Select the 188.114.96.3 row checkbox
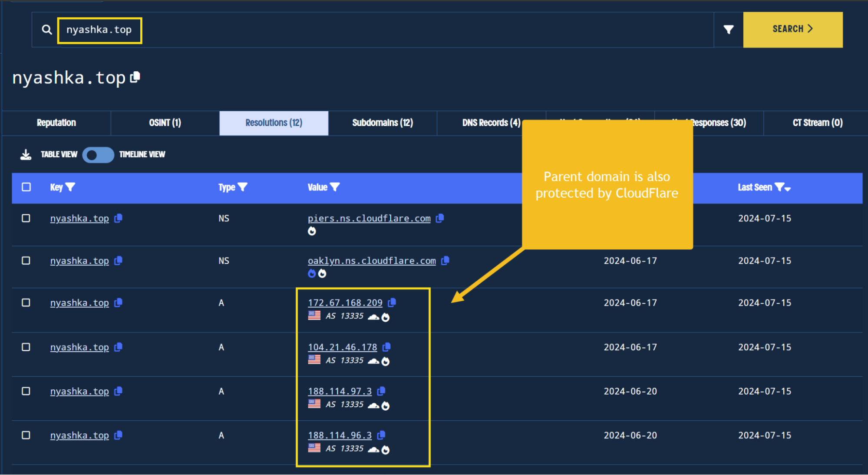This screenshot has width=868, height=475. coord(26,435)
